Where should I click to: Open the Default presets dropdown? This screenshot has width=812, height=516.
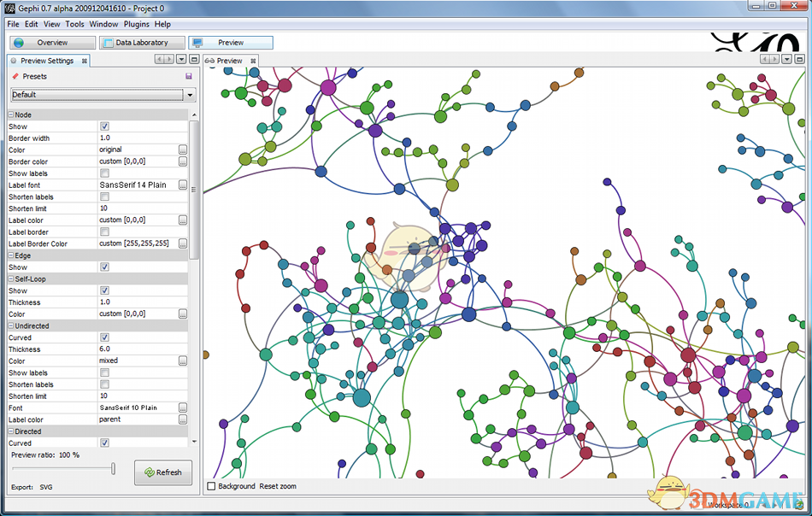pyautogui.click(x=190, y=94)
